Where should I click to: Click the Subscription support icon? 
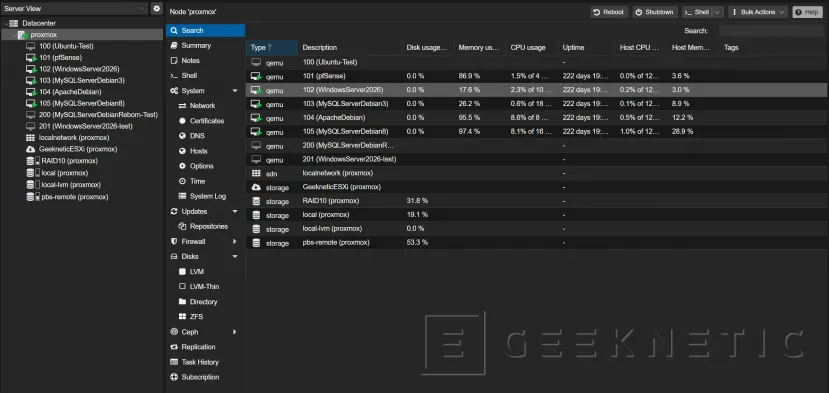click(174, 377)
